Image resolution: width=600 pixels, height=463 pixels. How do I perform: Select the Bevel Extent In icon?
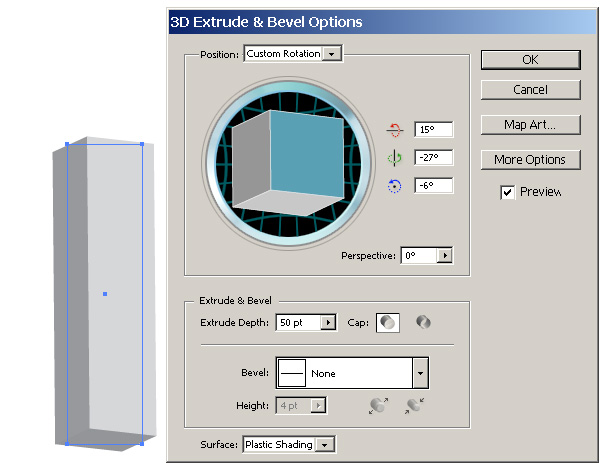414,406
